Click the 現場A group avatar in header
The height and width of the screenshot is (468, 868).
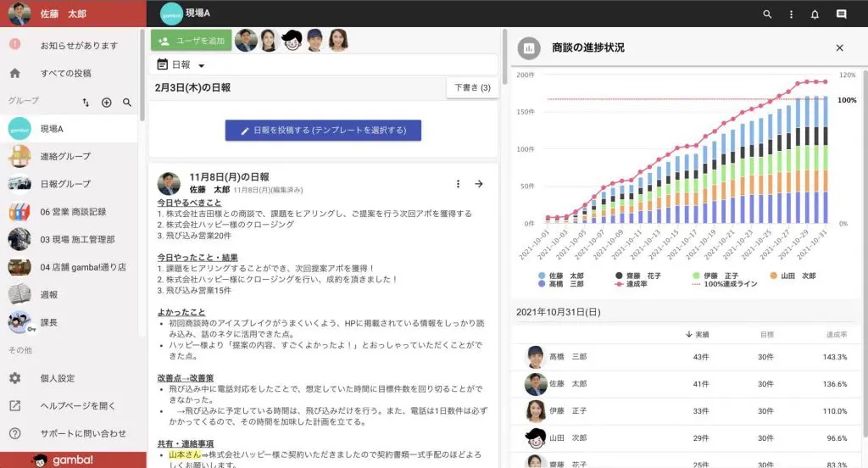171,14
